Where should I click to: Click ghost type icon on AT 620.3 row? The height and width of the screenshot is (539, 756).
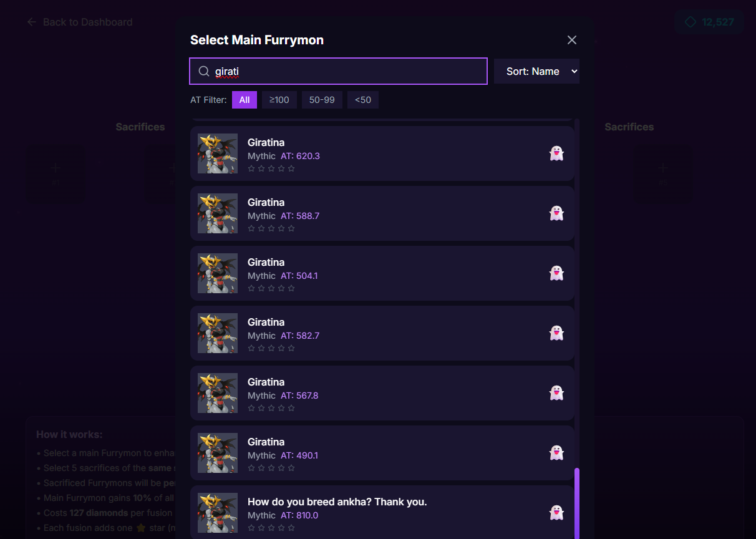coord(556,153)
